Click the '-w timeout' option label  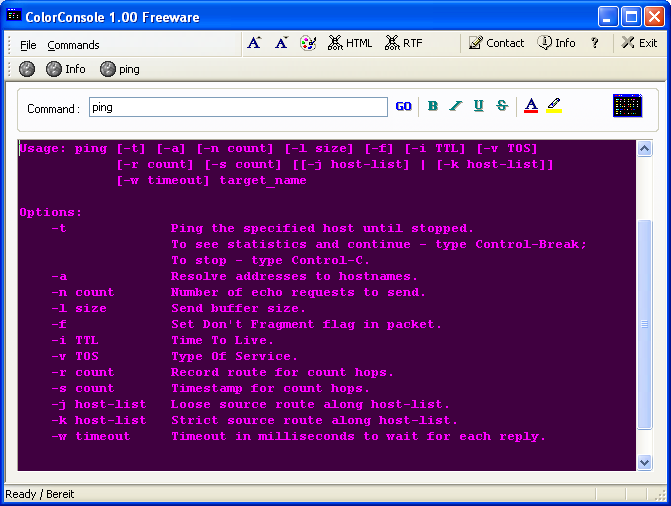[x=91, y=437]
